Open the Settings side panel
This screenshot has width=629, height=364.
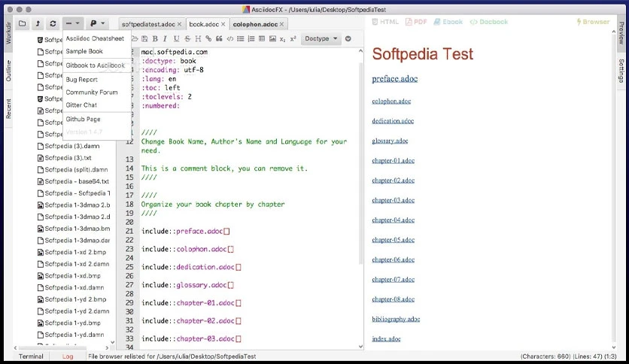[621, 71]
